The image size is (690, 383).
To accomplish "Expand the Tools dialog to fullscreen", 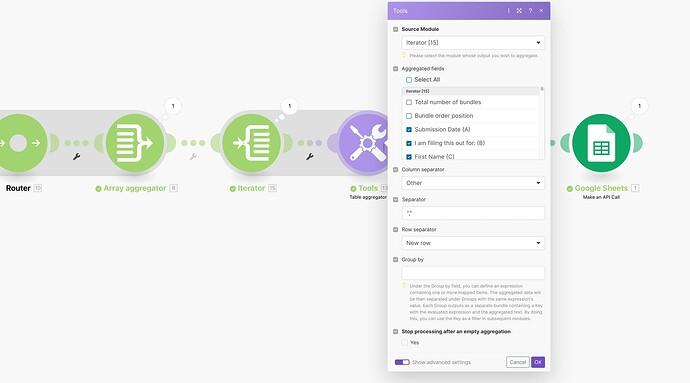I will coord(519,11).
